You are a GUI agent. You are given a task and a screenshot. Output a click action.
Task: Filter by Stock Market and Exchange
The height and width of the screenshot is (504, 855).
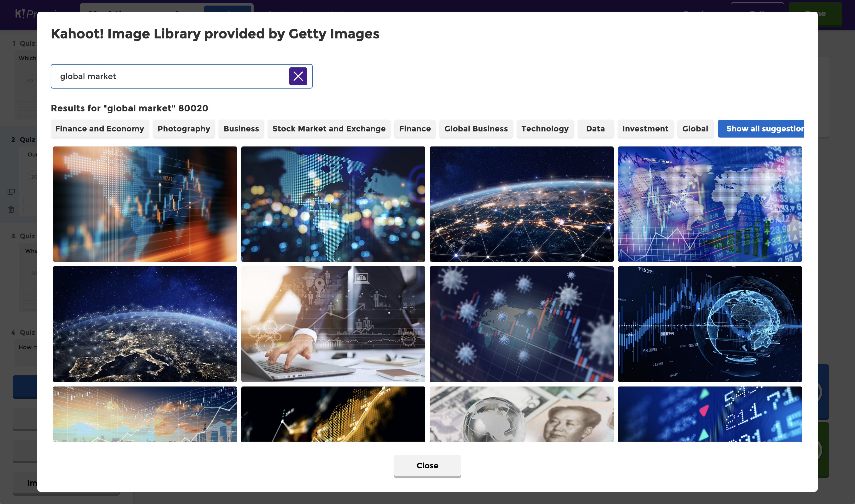coord(329,129)
